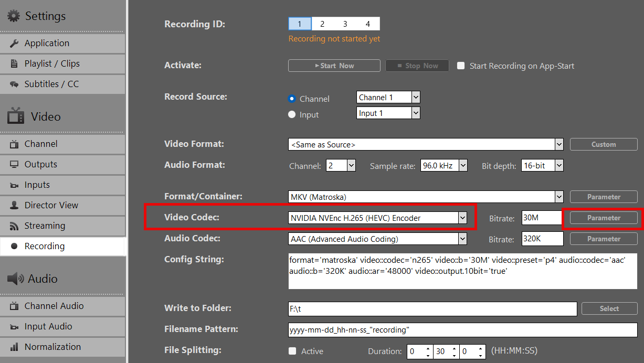Click the Filename Pattern text field
The height and width of the screenshot is (363, 644).
tap(462, 329)
